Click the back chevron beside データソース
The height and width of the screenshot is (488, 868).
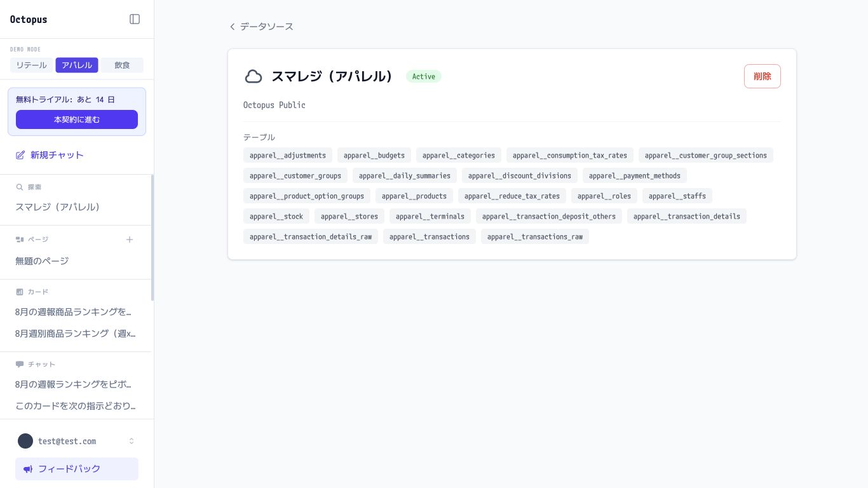click(x=233, y=27)
